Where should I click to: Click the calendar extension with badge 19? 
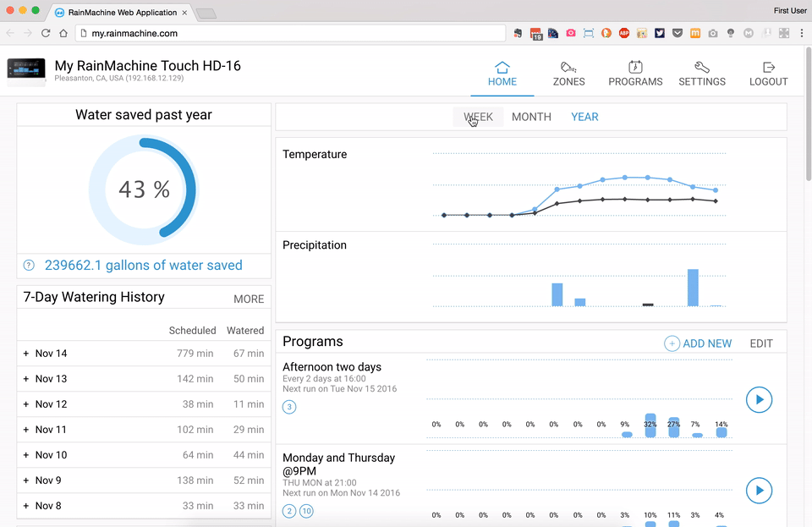tap(536, 34)
